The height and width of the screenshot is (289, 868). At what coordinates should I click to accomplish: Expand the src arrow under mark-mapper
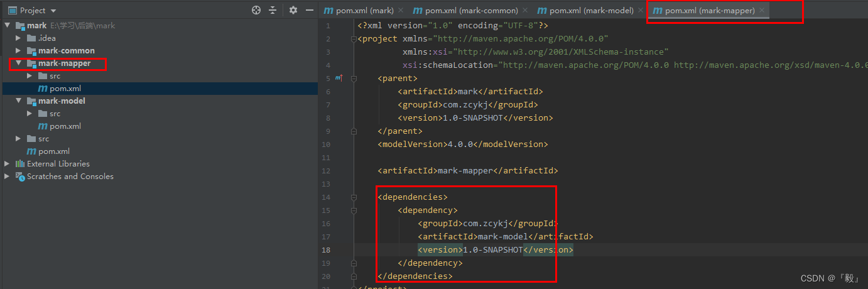(x=30, y=76)
